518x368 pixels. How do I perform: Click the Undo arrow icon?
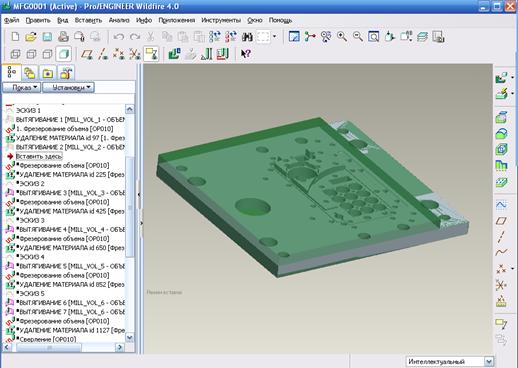pos(119,37)
